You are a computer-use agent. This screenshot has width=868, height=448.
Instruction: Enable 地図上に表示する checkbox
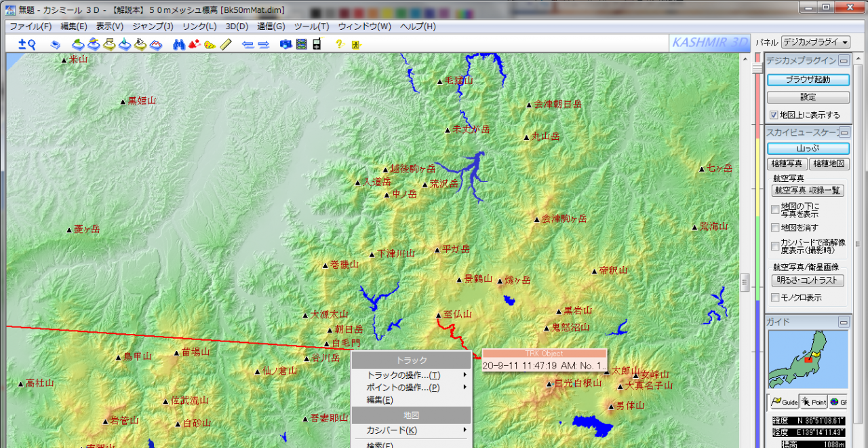click(774, 115)
